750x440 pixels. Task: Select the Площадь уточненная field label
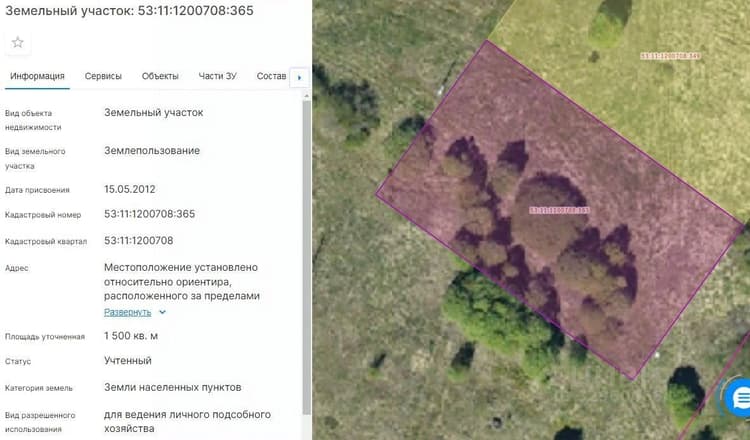(x=45, y=337)
